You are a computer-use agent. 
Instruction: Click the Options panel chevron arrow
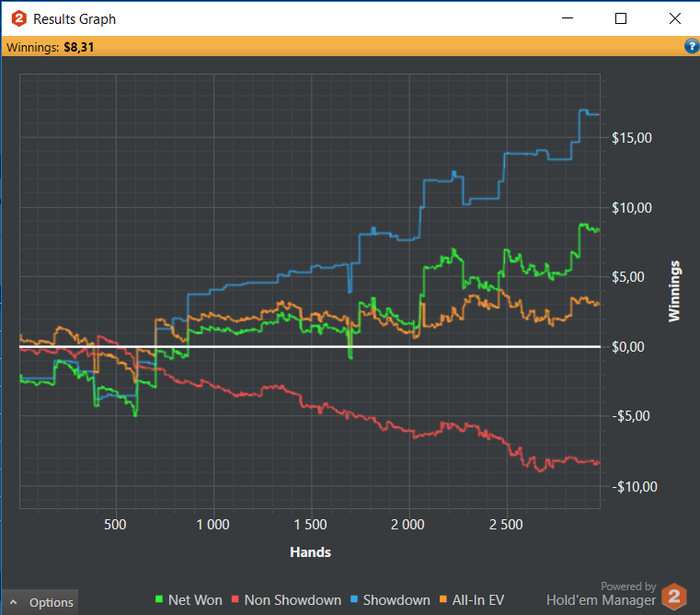click(13, 603)
